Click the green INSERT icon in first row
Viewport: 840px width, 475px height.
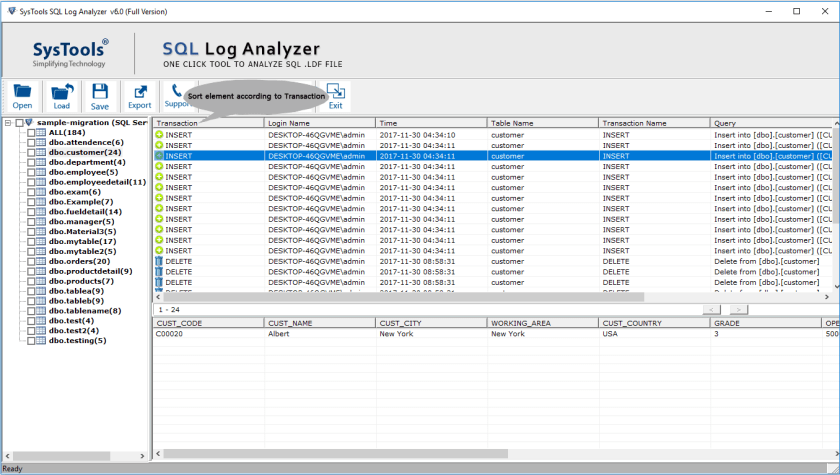click(159, 135)
